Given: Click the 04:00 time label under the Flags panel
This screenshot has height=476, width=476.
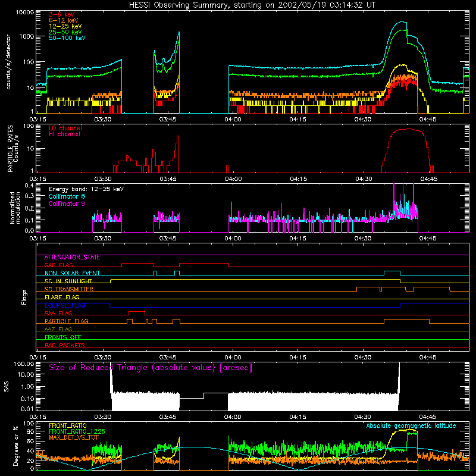Looking at the screenshot, I should pyautogui.click(x=233, y=358).
